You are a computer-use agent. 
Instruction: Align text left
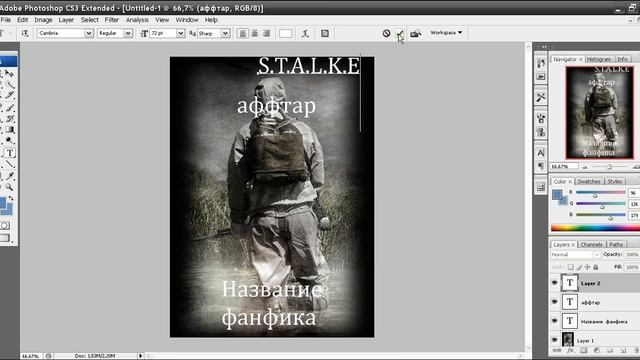click(242, 33)
